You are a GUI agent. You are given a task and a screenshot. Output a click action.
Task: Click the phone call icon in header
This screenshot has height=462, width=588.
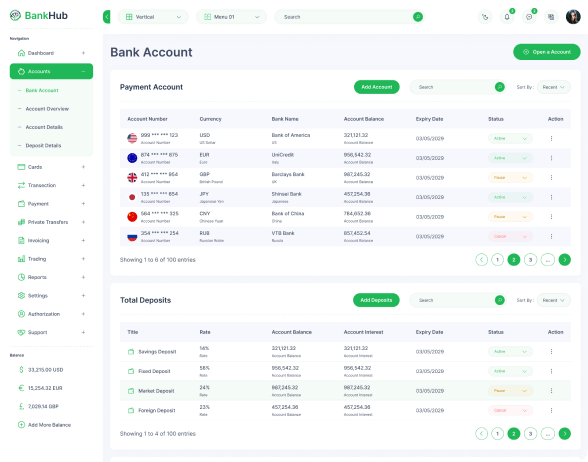(485, 17)
